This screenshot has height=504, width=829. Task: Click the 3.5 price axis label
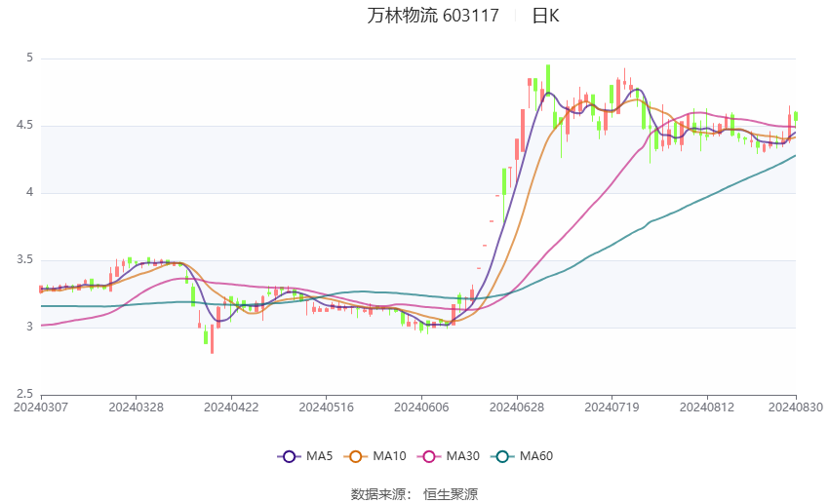pos(24,259)
